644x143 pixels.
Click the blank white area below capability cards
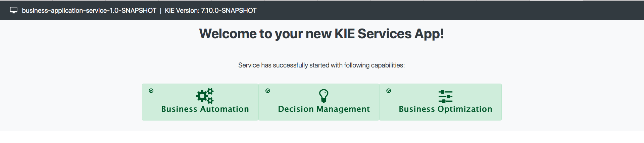coord(321,137)
